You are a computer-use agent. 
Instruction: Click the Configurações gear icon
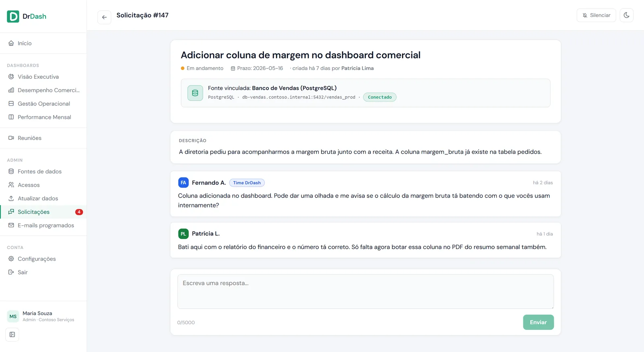pyautogui.click(x=11, y=259)
